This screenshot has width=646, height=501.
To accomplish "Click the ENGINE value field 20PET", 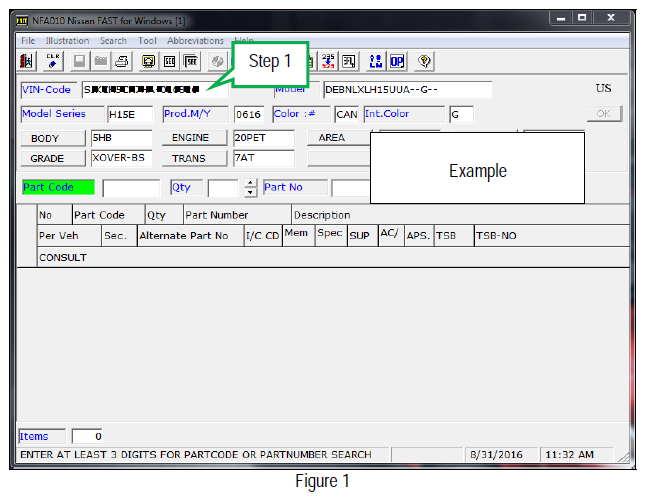I will 264,138.
